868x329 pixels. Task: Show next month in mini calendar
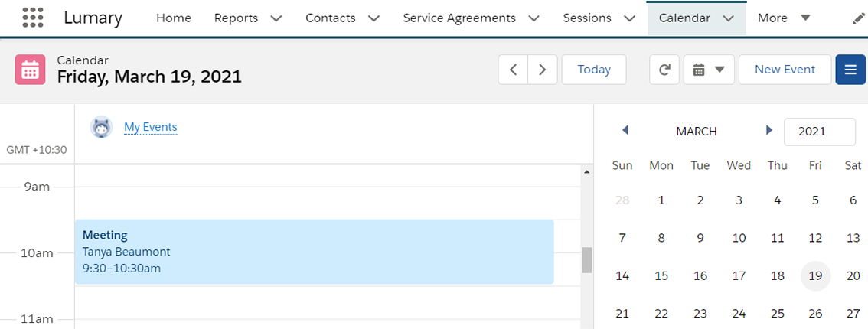tap(769, 131)
